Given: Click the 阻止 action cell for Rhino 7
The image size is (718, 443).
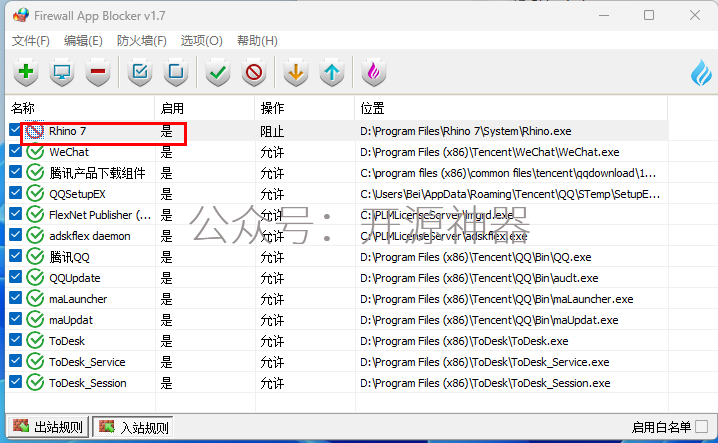Looking at the screenshot, I should [x=272, y=131].
